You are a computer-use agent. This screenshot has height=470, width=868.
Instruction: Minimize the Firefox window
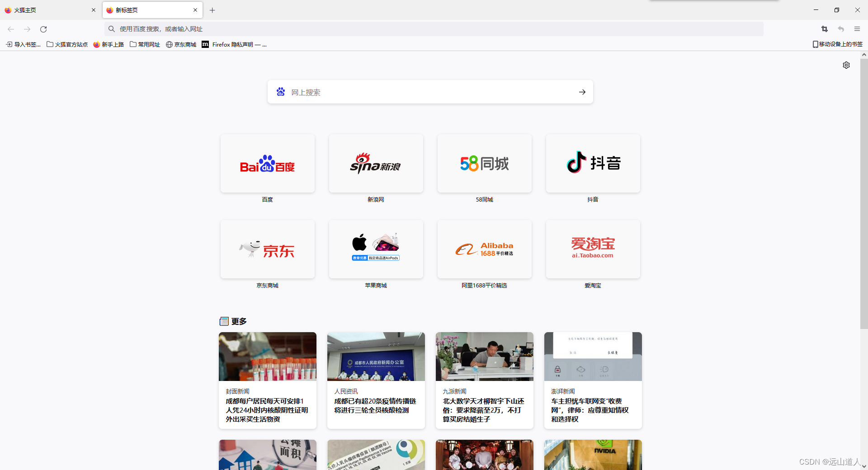(x=816, y=10)
